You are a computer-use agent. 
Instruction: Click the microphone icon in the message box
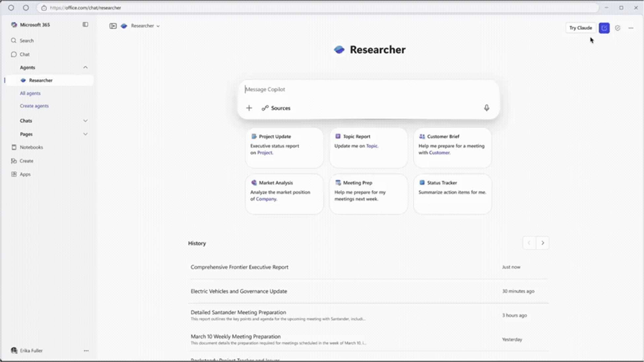click(487, 108)
